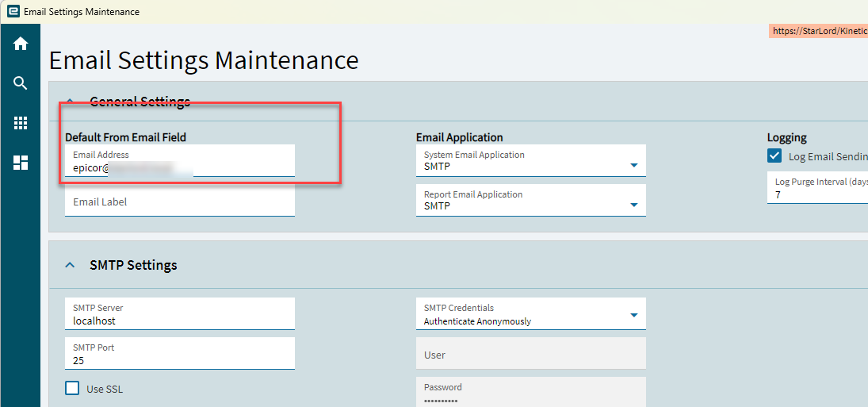Open the dashboard tiles sidebar icon
Screen dimensions: 868x407
pos(21,163)
